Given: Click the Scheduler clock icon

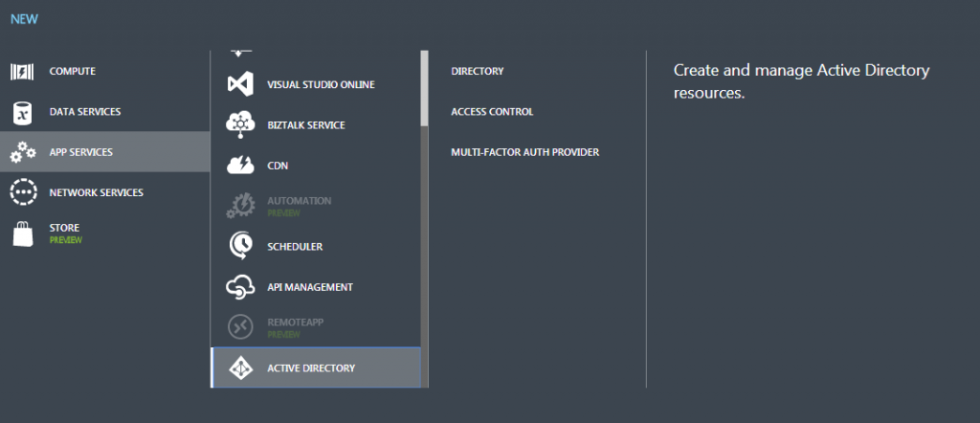Looking at the screenshot, I should tap(240, 246).
